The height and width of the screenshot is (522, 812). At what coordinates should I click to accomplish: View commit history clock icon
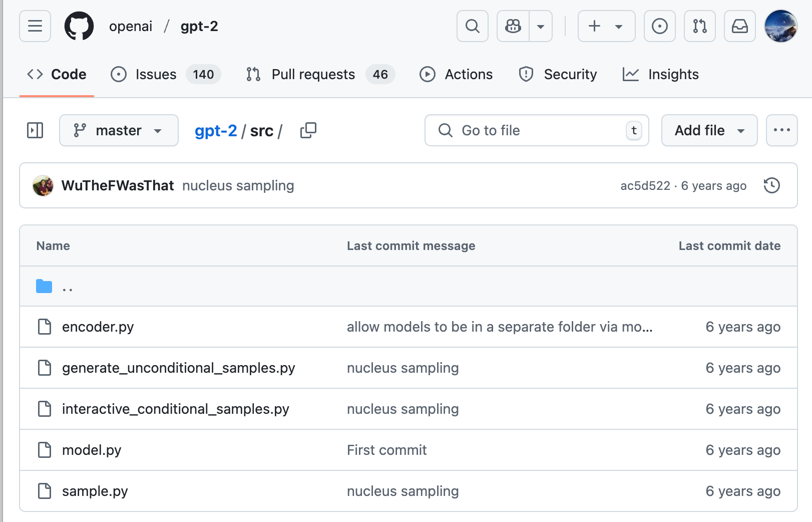[771, 185]
